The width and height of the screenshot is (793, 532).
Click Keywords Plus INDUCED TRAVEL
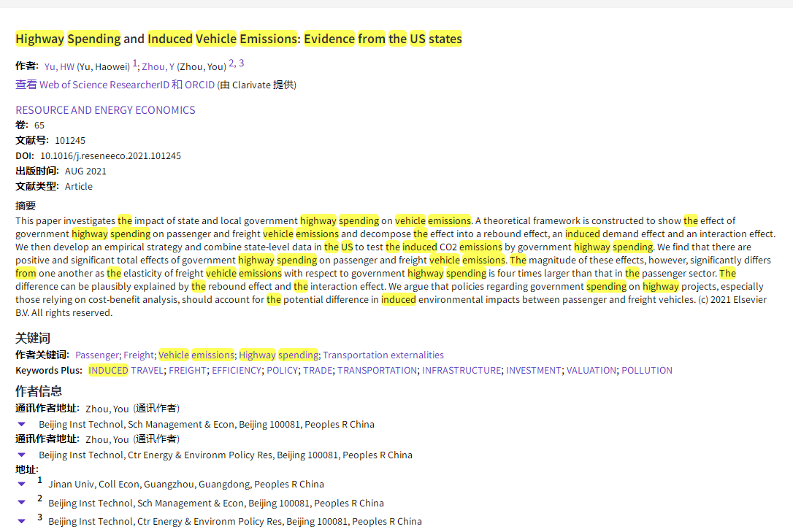pos(126,370)
